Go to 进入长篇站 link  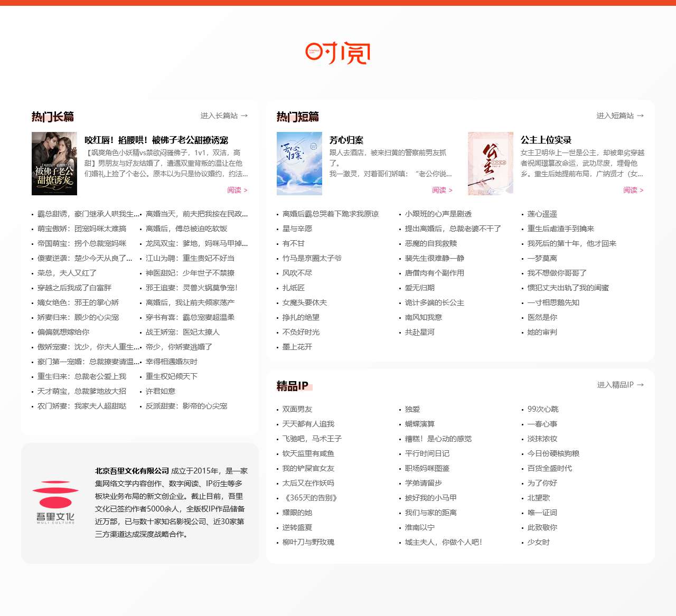224,116
